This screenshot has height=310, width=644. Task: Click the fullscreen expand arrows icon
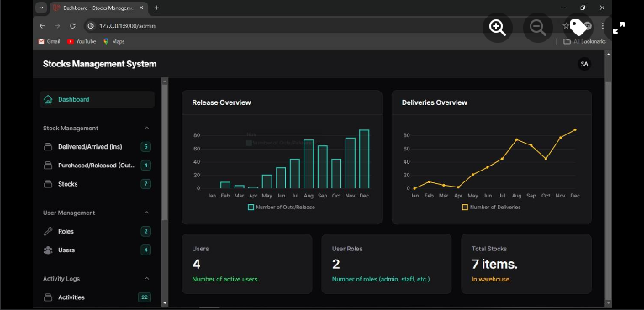[619, 28]
